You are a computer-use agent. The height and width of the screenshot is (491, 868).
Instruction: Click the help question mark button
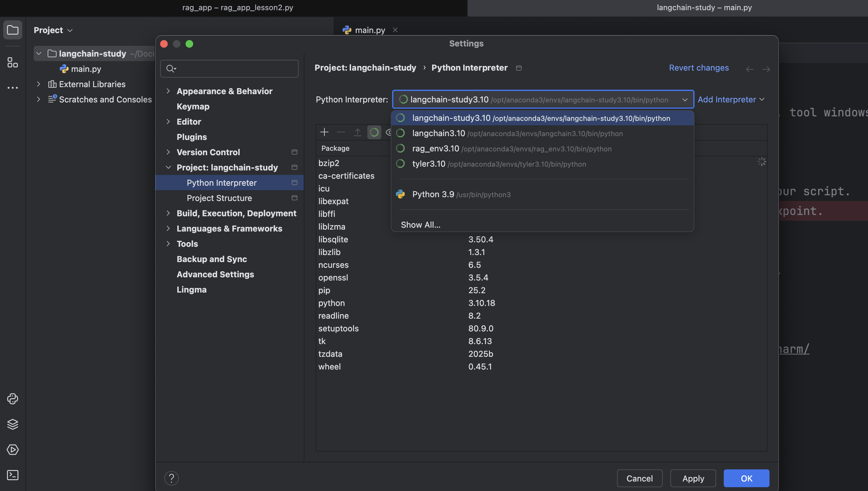(172, 478)
